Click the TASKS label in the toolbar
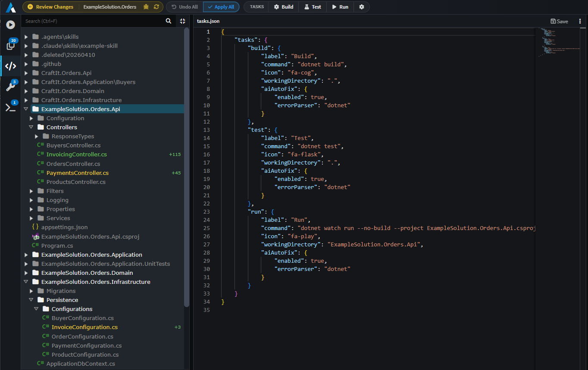The height and width of the screenshot is (370, 588). point(257,7)
